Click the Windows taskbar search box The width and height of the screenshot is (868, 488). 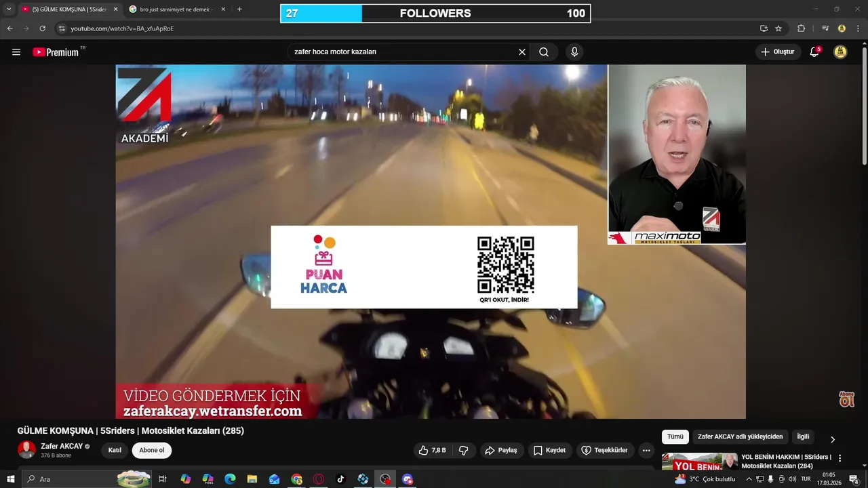coord(86,479)
